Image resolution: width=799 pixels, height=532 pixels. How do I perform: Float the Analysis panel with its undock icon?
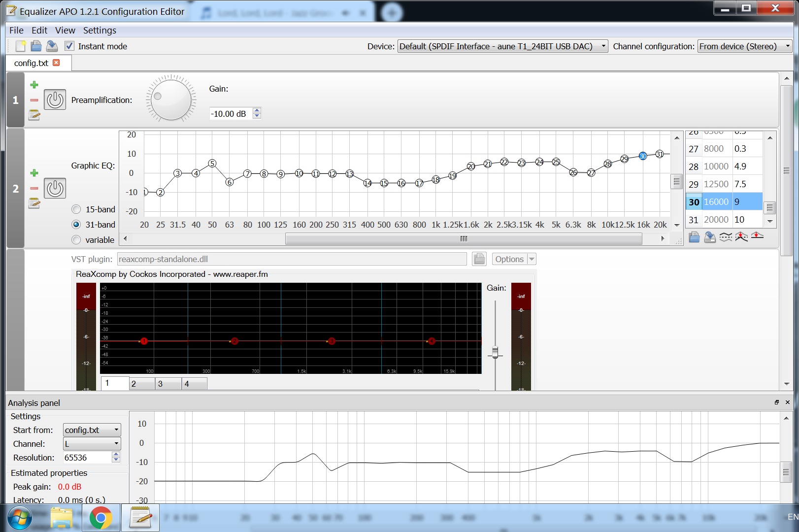click(x=777, y=402)
